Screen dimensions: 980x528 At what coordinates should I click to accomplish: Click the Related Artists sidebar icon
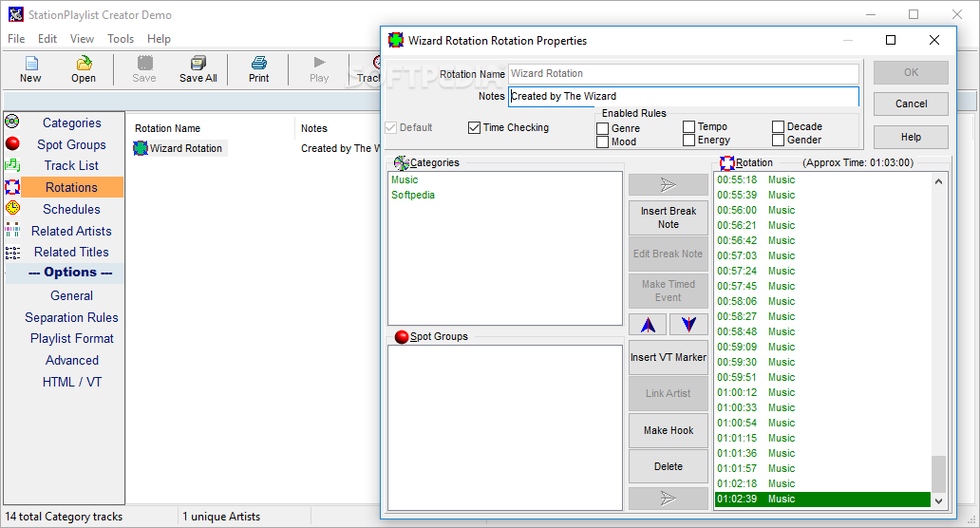pos(12,230)
